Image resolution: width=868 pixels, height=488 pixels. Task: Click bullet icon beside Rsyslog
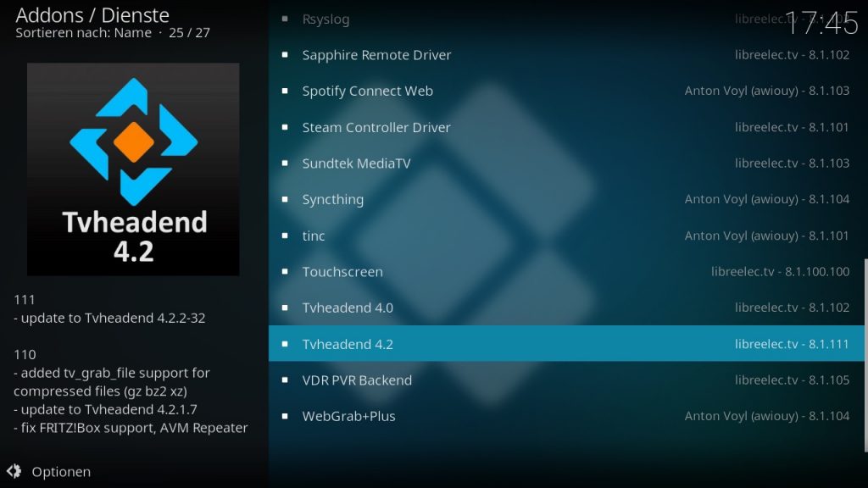click(x=285, y=19)
